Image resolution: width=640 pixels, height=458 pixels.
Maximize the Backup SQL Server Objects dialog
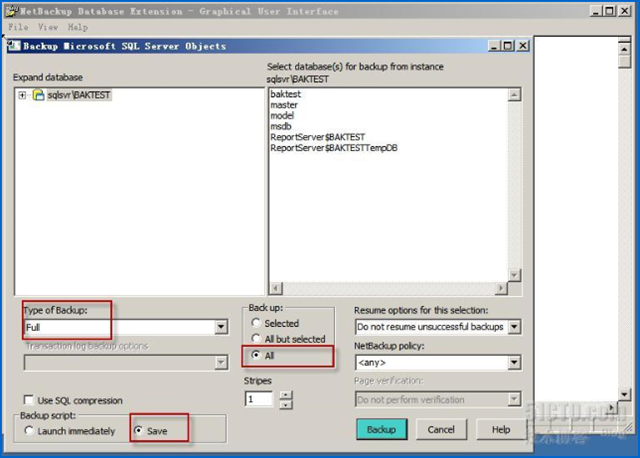[508, 46]
